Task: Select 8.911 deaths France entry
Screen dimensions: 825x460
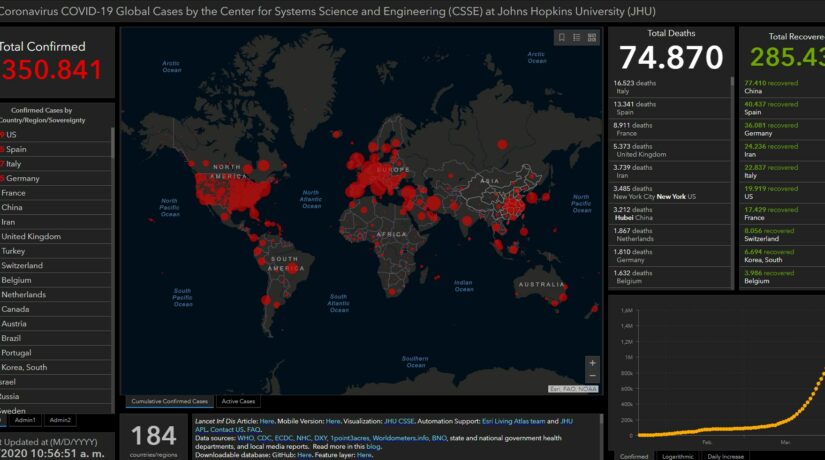Action: pos(669,129)
